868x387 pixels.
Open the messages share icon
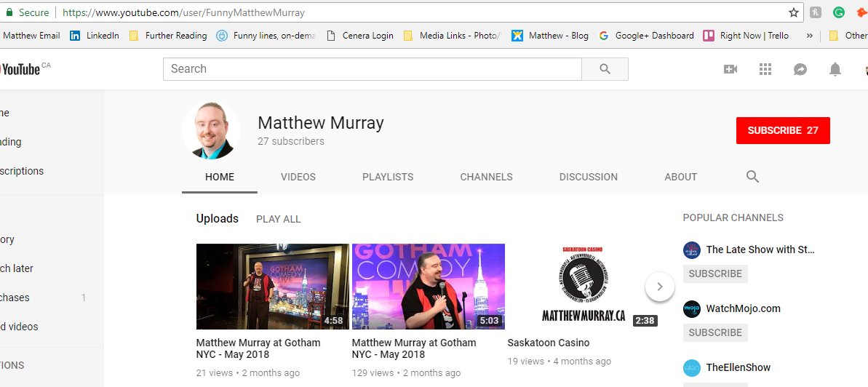point(800,69)
